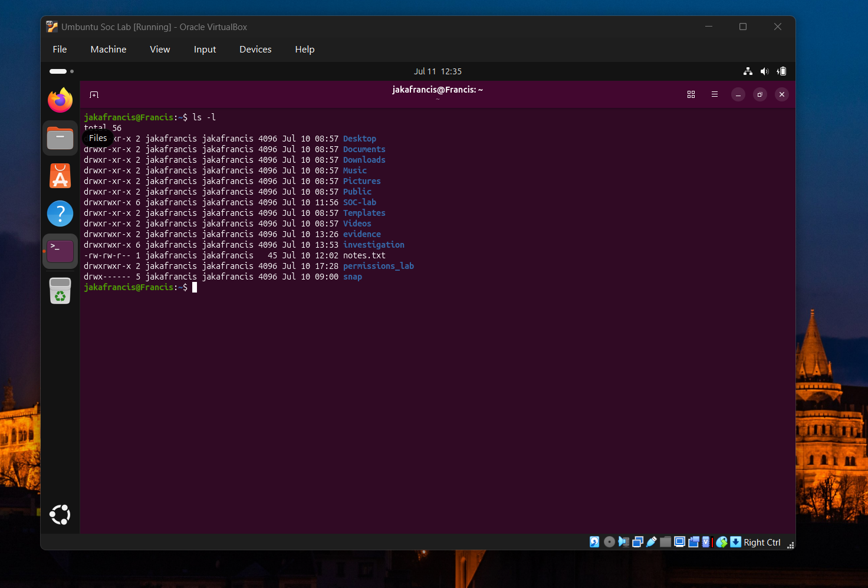Click the volume speaker icon in top bar
Screen dimensions: 868x588
(x=764, y=71)
